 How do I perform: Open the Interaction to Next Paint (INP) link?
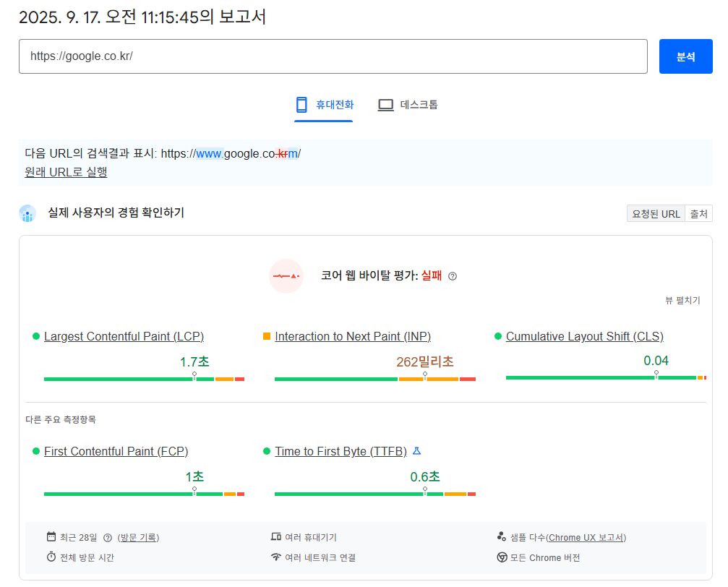click(353, 336)
